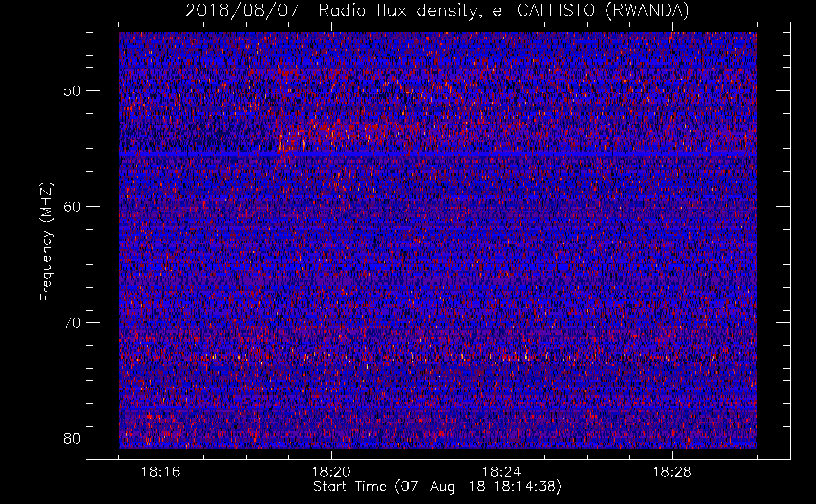Image resolution: width=816 pixels, height=504 pixels.
Task: Click the 60 frequency tick label
Action: click(73, 207)
